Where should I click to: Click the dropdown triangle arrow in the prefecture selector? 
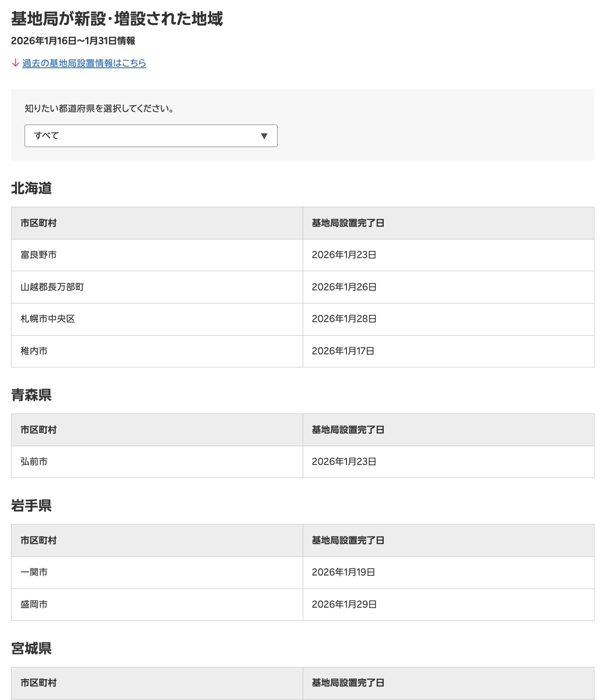tap(264, 136)
